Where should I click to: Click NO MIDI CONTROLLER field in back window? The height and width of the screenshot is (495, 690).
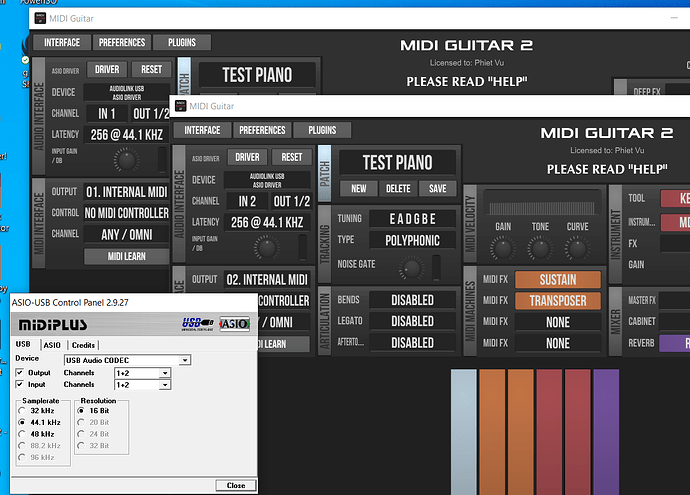tap(127, 213)
